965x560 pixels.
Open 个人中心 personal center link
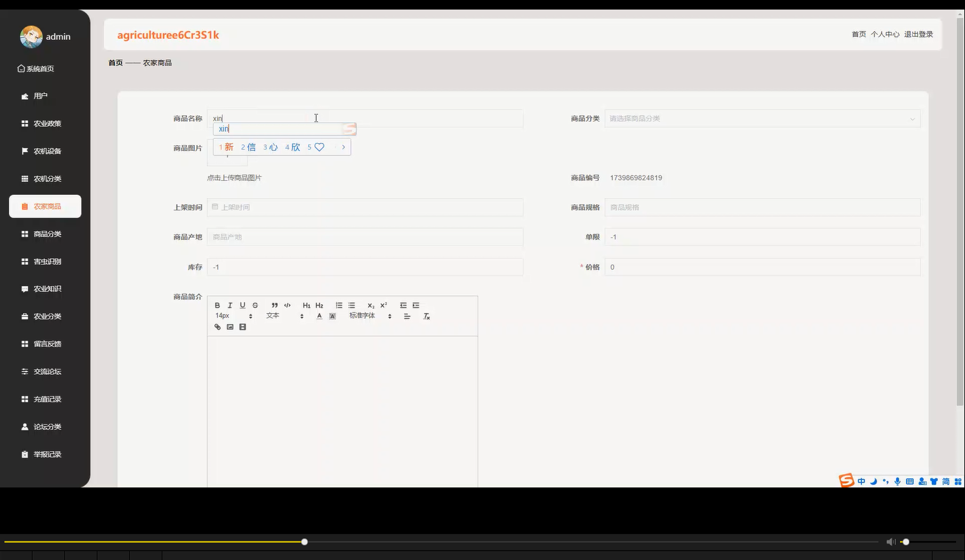click(x=885, y=34)
